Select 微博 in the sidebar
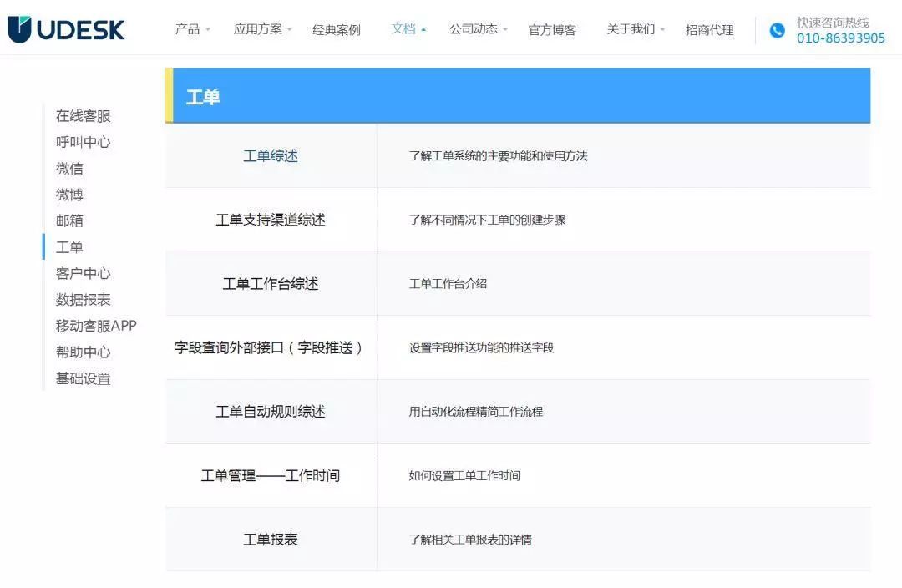 [69, 195]
